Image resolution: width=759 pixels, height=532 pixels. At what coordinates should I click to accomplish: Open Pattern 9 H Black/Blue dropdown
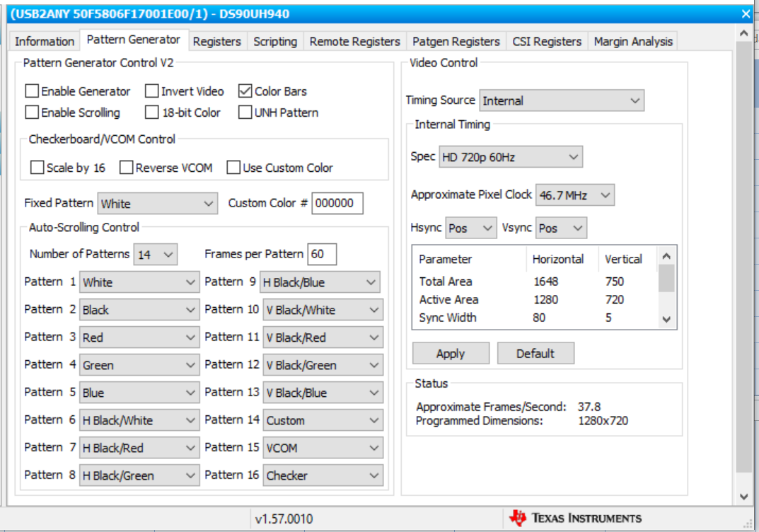pyautogui.click(x=320, y=282)
